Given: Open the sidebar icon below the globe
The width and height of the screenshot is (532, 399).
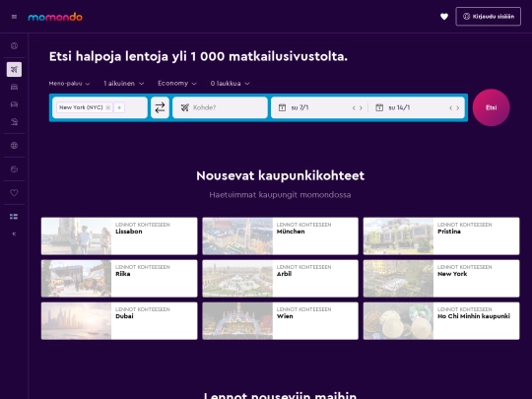Looking at the screenshot, I should pos(14,169).
